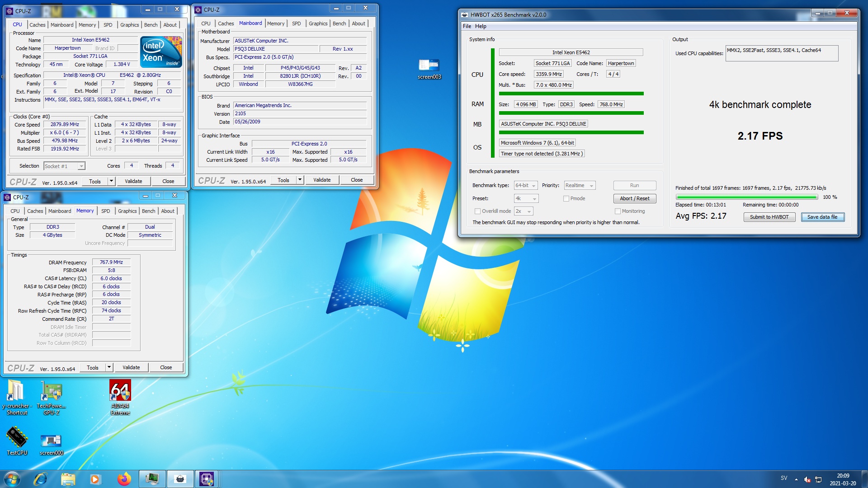Switch to Caches tab in CPU window
This screenshot has width=868, height=488.
pyautogui.click(x=37, y=25)
